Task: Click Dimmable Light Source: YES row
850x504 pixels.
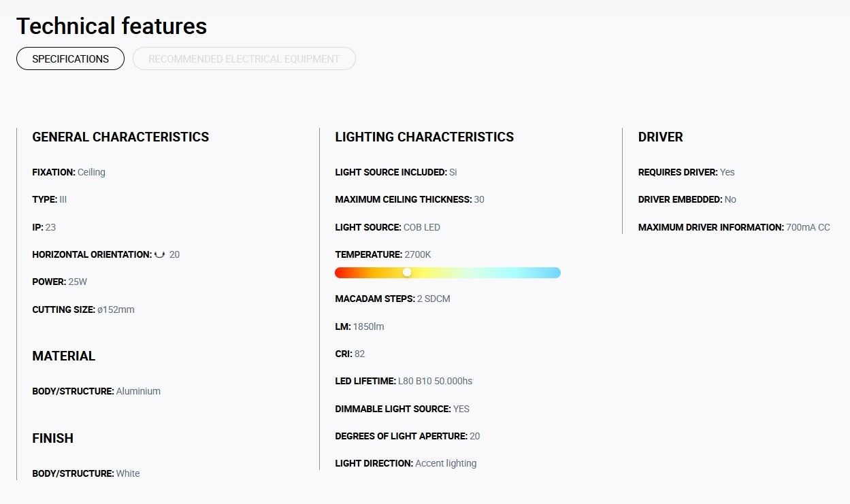Action: point(402,409)
